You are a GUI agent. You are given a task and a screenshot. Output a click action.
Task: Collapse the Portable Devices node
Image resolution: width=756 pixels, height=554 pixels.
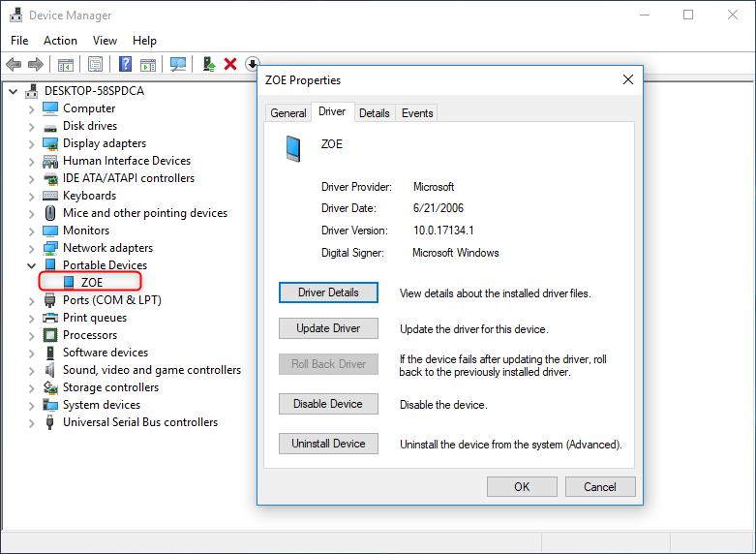click(31, 265)
